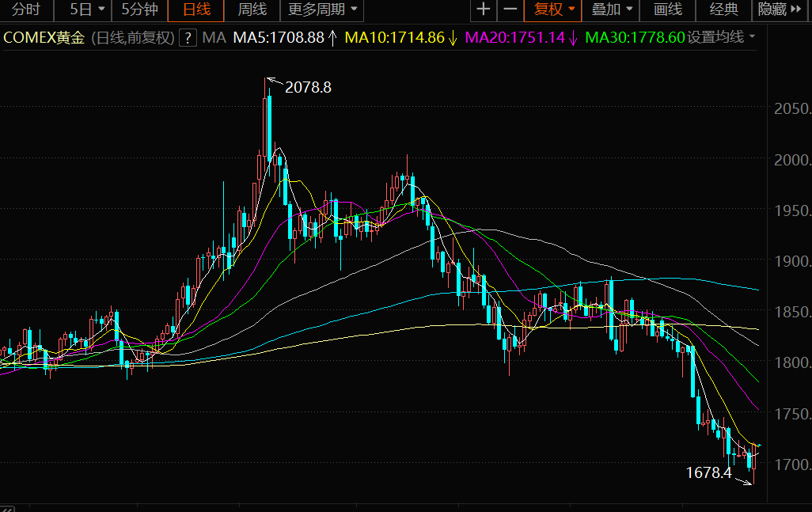Open the 复权 adjustment dropdown
Image resolution: width=812 pixels, height=512 pixels.
pyautogui.click(x=554, y=10)
